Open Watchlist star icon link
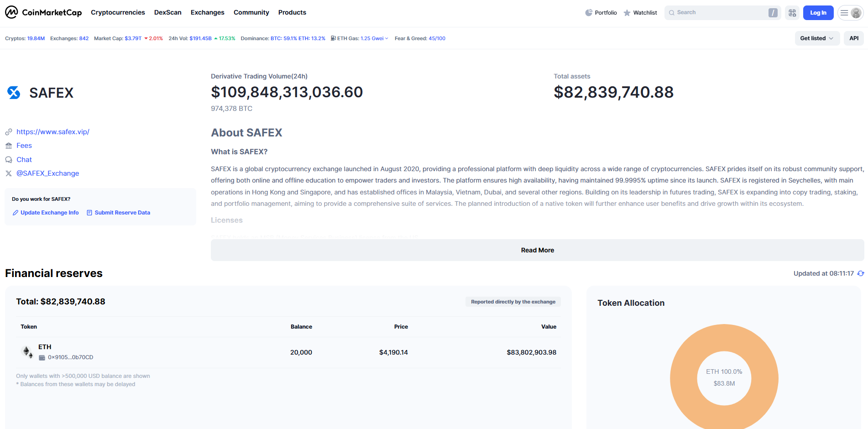This screenshot has height=429, width=868. coord(627,13)
